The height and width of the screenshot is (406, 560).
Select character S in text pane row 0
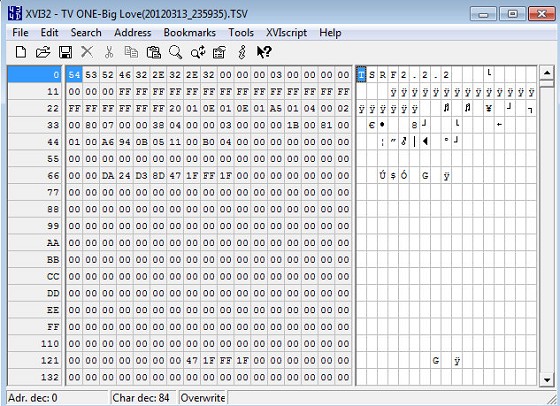click(372, 75)
